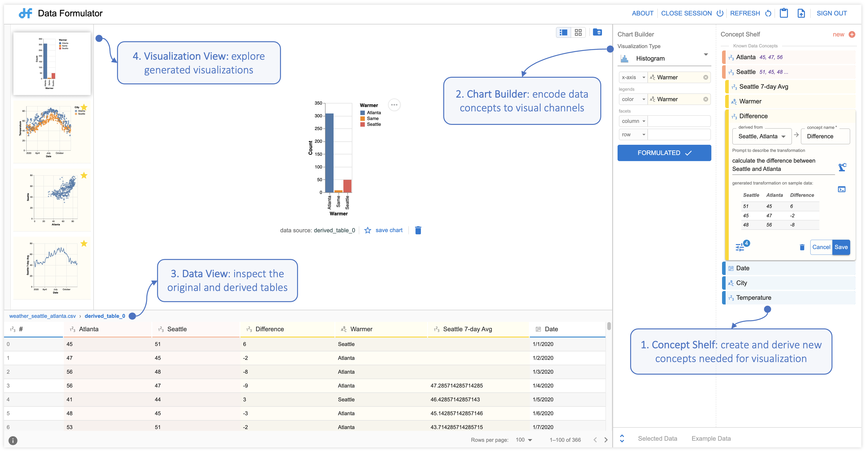868x454 pixels.
Task: Delete the Difference concept via trash icon
Action: [802, 247]
